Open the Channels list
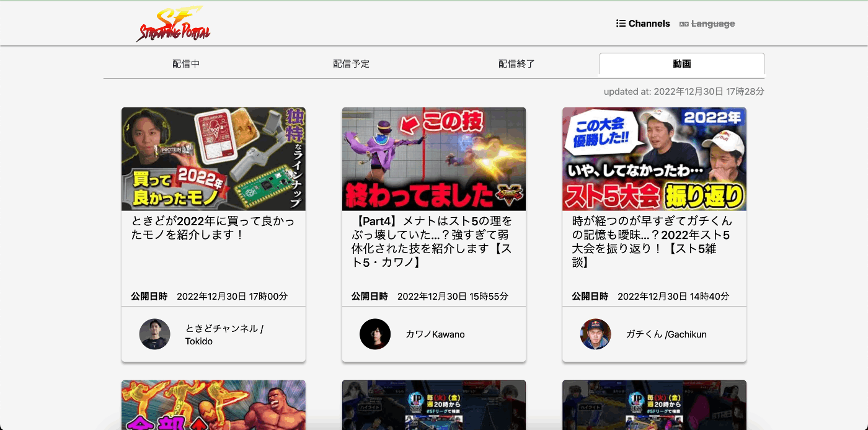The width and height of the screenshot is (868, 430). (643, 24)
